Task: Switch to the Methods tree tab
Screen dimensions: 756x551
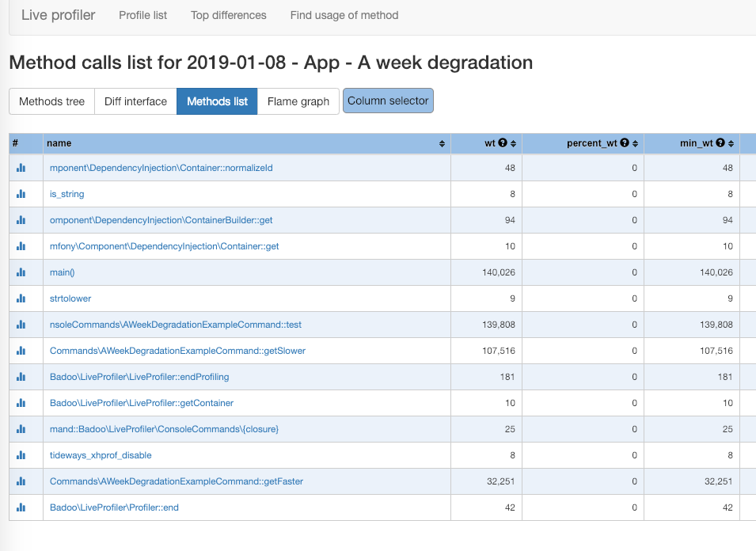Action: 51,101
